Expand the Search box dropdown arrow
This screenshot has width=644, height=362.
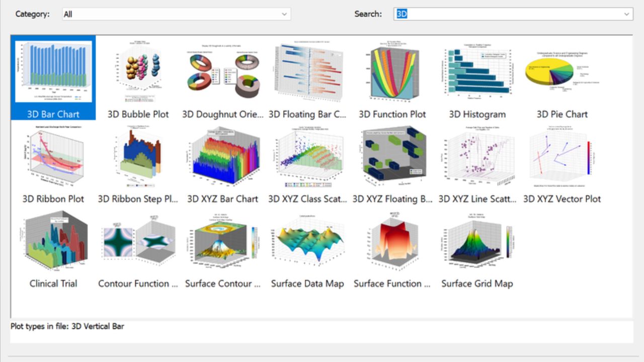click(x=627, y=14)
